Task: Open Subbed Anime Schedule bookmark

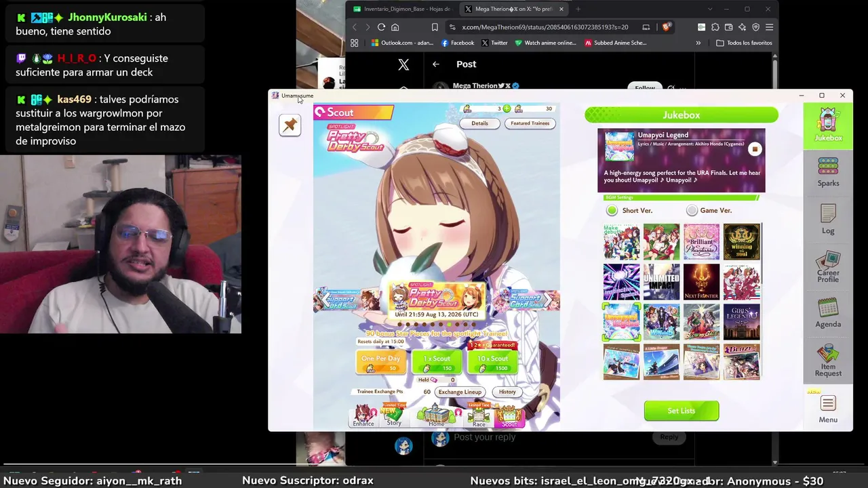Action: tap(616, 43)
